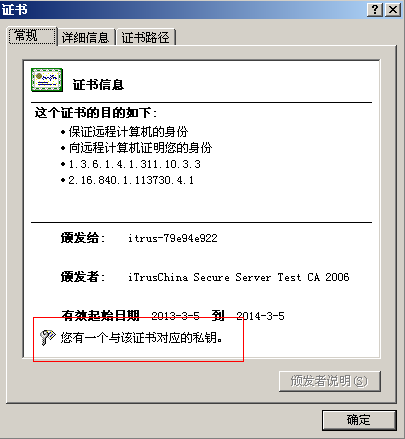Click the help question mark button
The height and width of the screenshot is (439, 405).
(x=375, y=10)
